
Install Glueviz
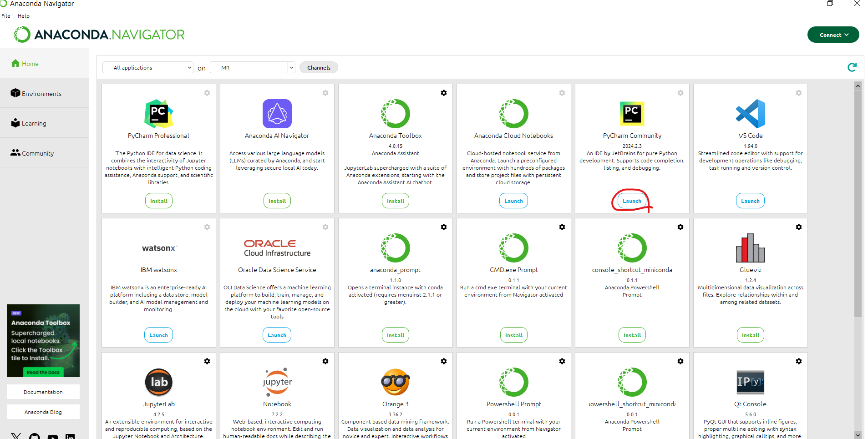[751, 335]
